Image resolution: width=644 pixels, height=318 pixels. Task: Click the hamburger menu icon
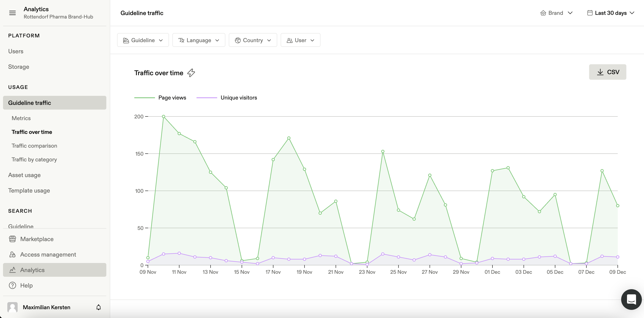click(12, 13)
